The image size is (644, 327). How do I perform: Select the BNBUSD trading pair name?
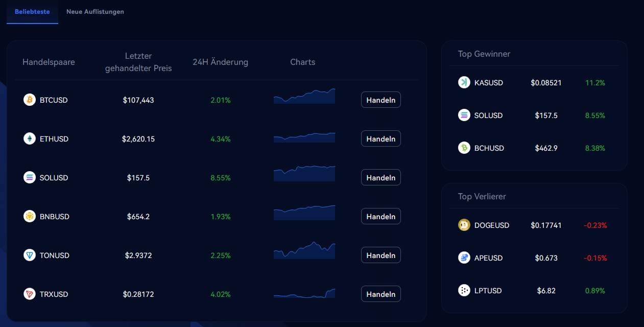coord(54,217)
